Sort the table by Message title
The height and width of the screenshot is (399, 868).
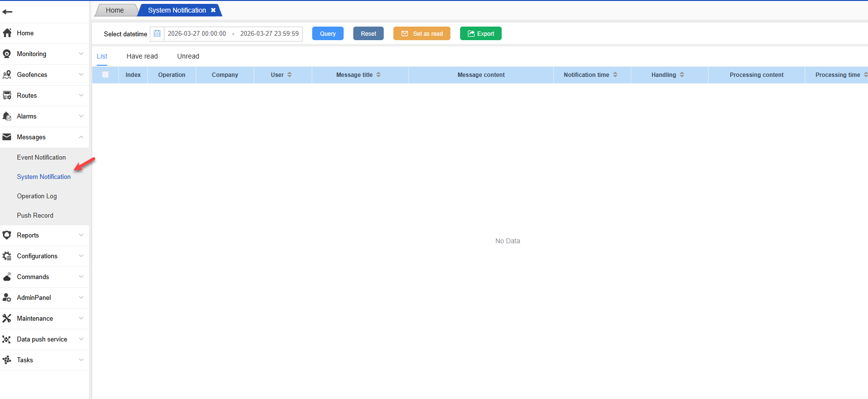pyautogui.click(x=378, y=74)
